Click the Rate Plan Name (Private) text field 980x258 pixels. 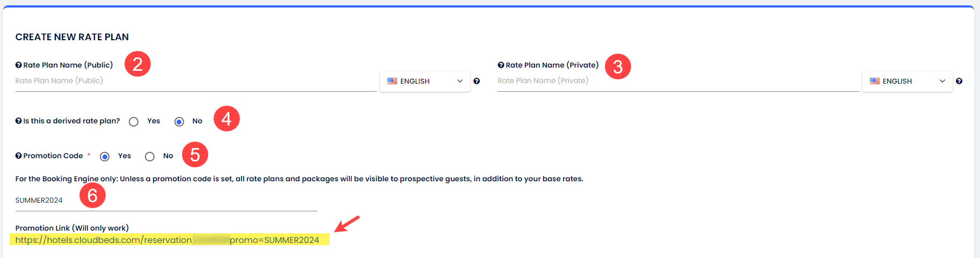(x=677, y=81)
